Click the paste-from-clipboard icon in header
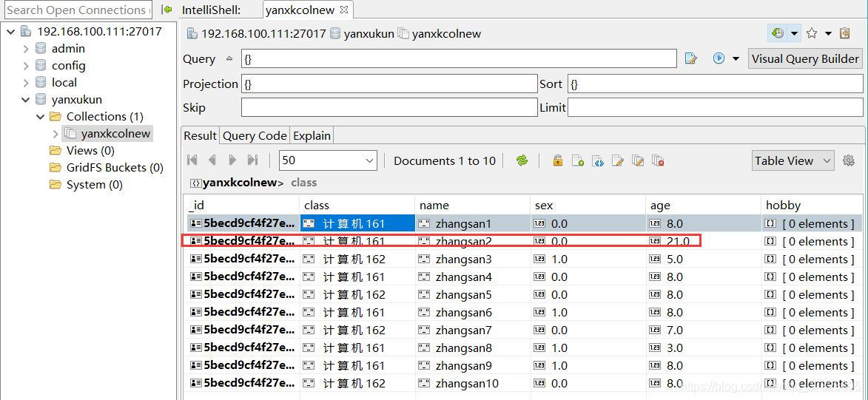The height and width of the screenshot is (400, 868). pos(845,33)
